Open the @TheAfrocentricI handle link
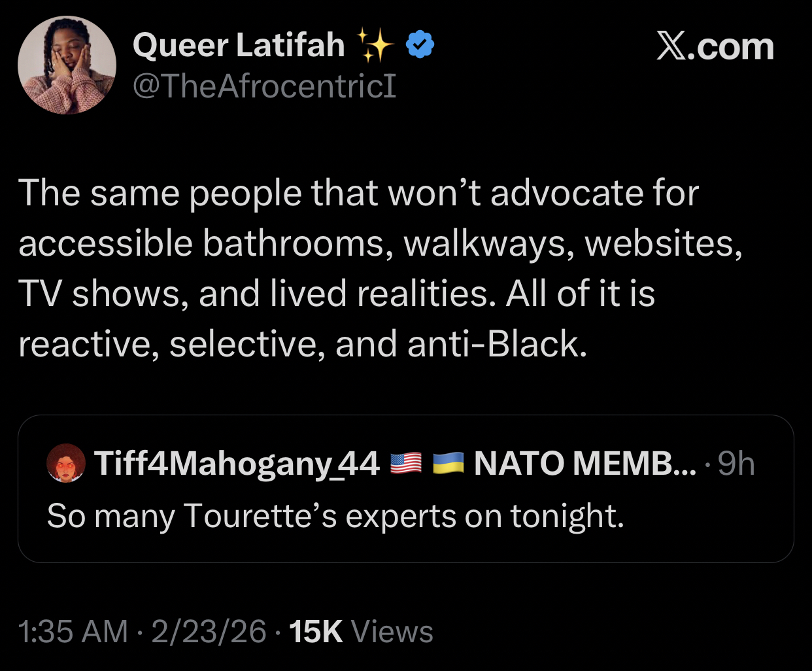812x671 pixels. point(264,86)
